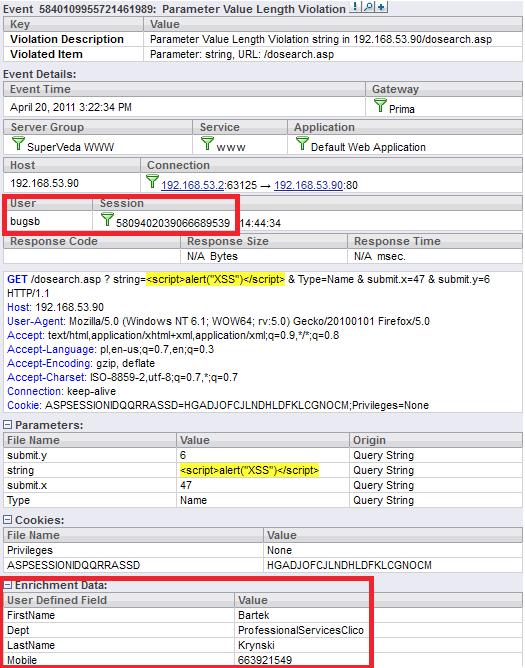Click the filter funnel beside SuperVeda WWW
The width and height of the screenshot is (525, 668).
click(x=18, y=143)
